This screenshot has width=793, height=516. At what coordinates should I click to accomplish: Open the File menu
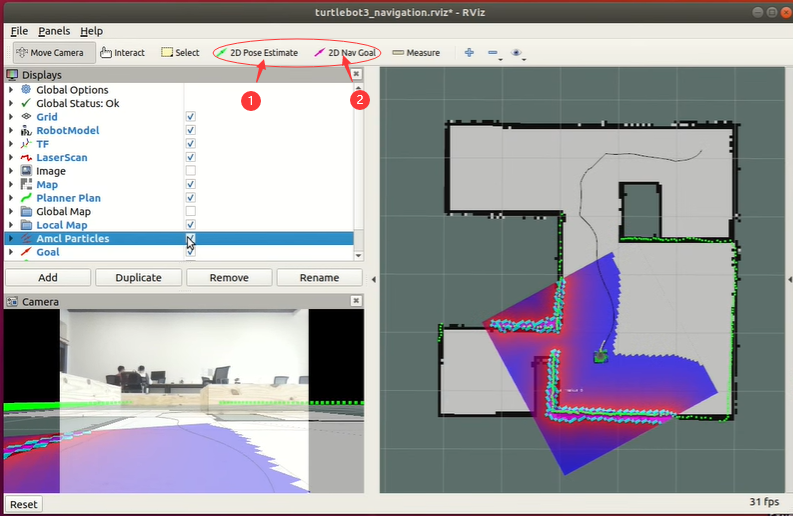(x=19, y=31)
